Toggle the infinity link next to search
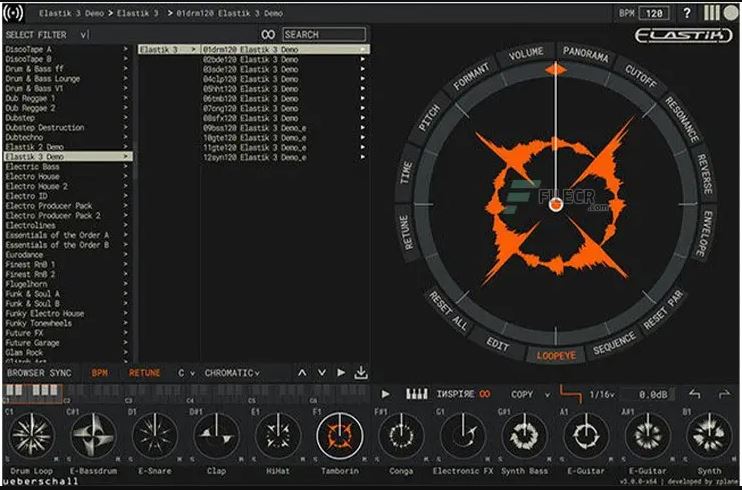Image resolution: width=742 pixels, height=490 pixels. [268, 35]
